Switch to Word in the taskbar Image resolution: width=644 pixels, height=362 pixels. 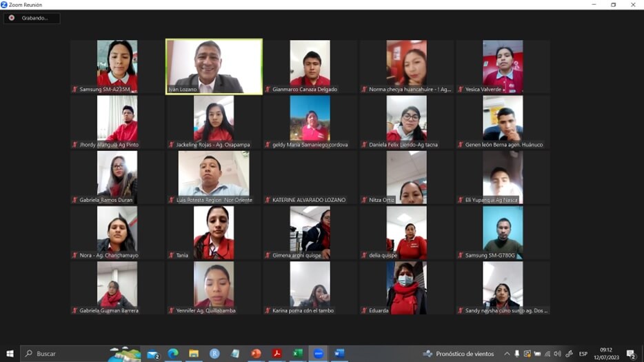coord(339,354)
